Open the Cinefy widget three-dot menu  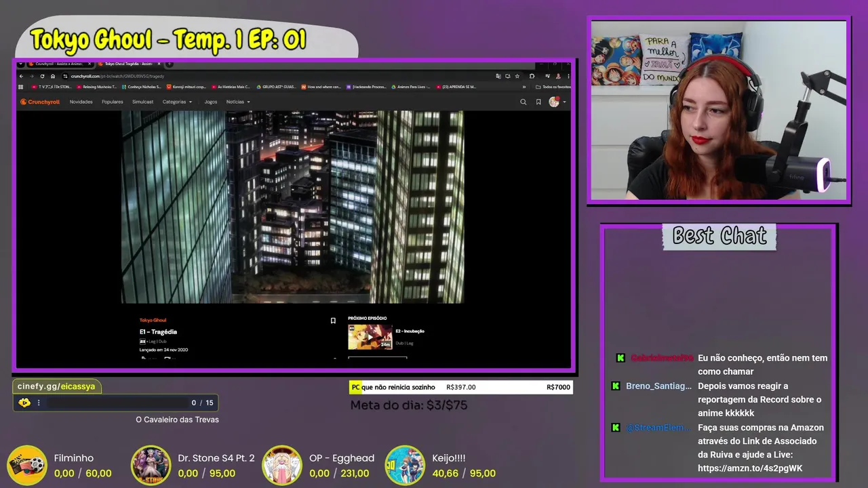click(39, 403)
